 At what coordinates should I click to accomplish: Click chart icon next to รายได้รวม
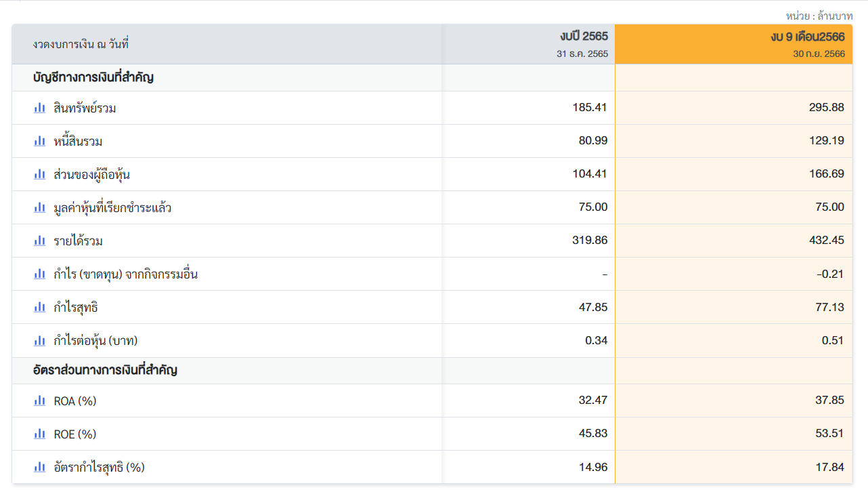coord(40,241)
